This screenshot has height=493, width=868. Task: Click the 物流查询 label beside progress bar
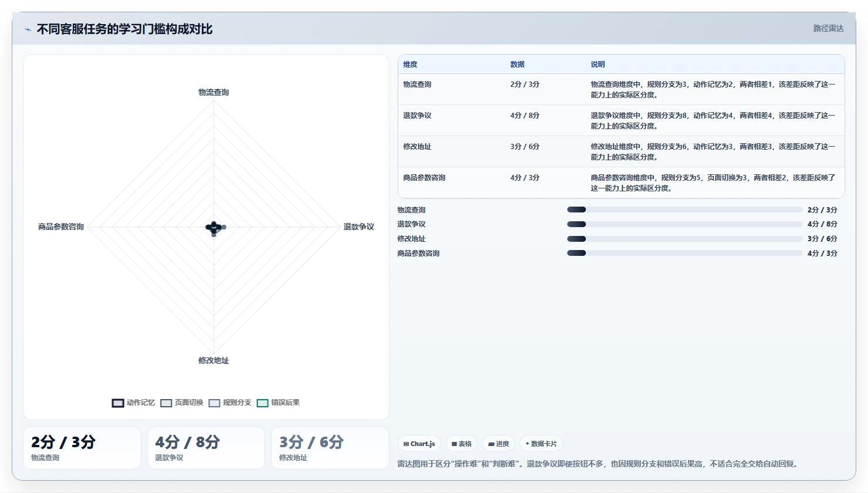(x=411, y=210)
